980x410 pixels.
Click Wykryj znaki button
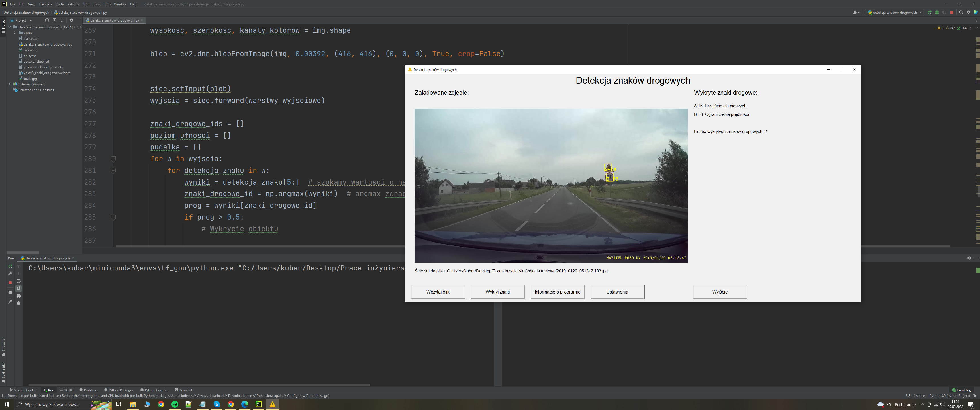(498, 292)
